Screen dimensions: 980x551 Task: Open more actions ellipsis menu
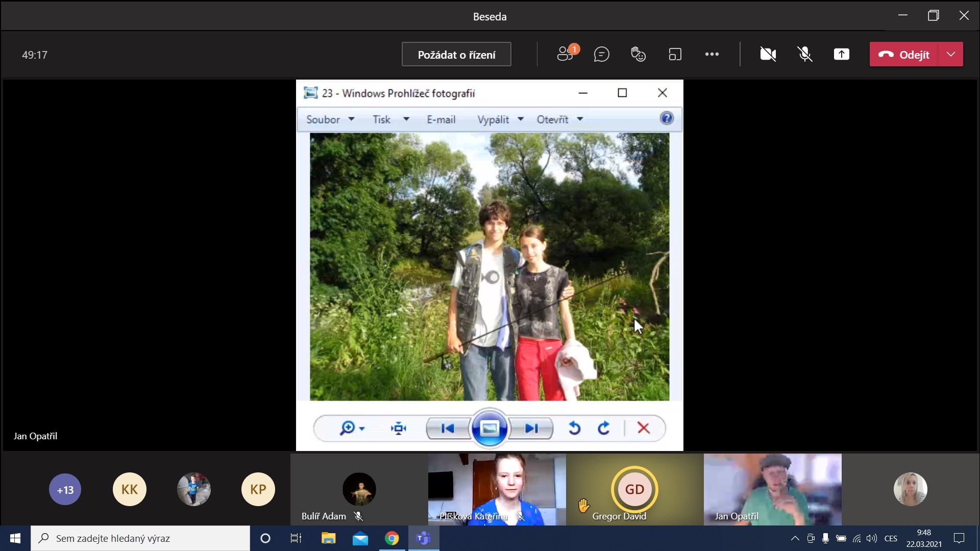712,54
